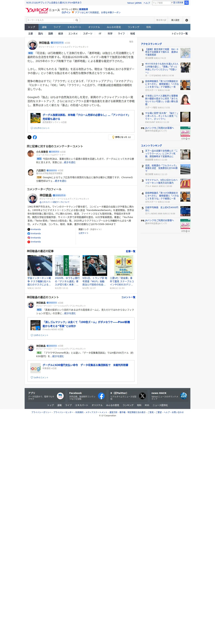Click マイページ button
This screenshot has width=215, height=644.
click(161, 20)
